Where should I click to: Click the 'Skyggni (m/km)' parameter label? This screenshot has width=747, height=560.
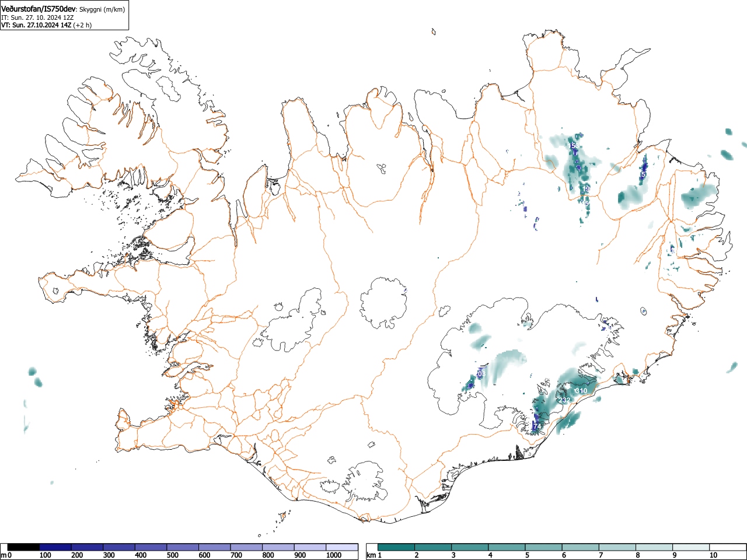(101, 9)
